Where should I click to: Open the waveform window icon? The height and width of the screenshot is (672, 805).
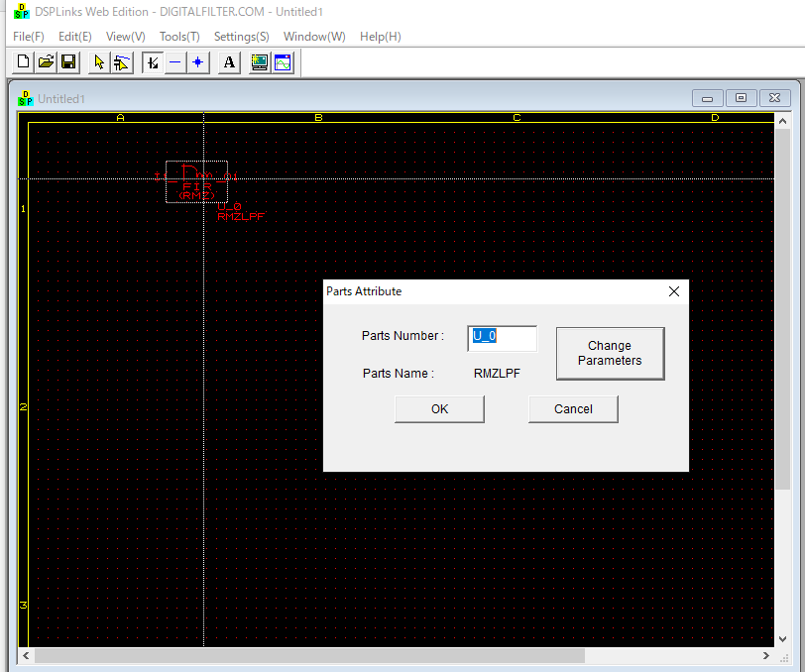pos(283,62)
